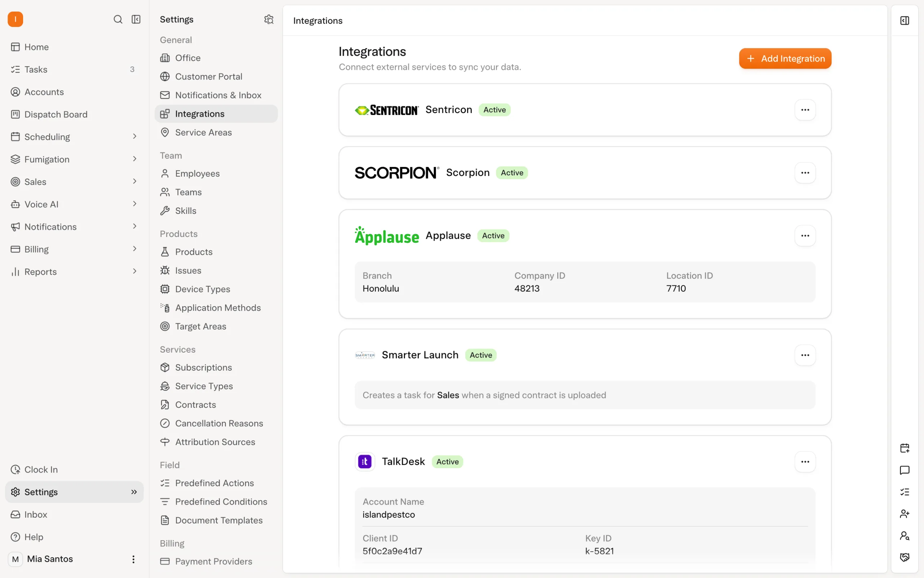Open more options for Smarter Launch integration

(805, 355)
